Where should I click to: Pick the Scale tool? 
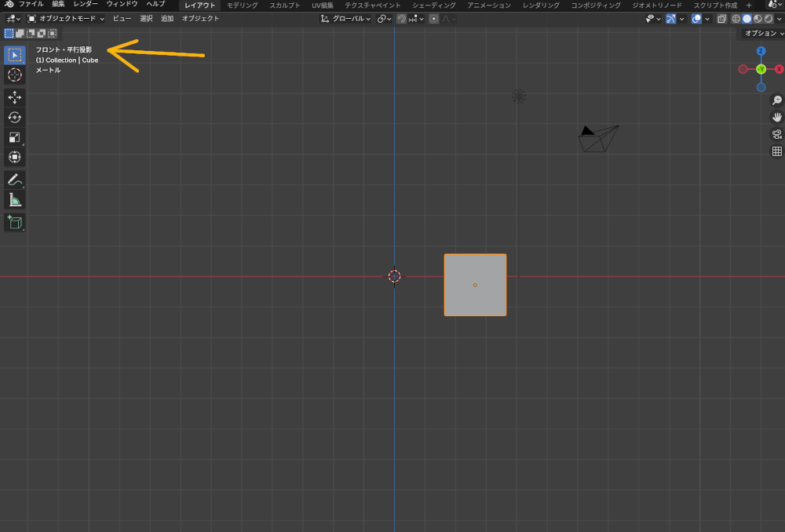point(15,137)
